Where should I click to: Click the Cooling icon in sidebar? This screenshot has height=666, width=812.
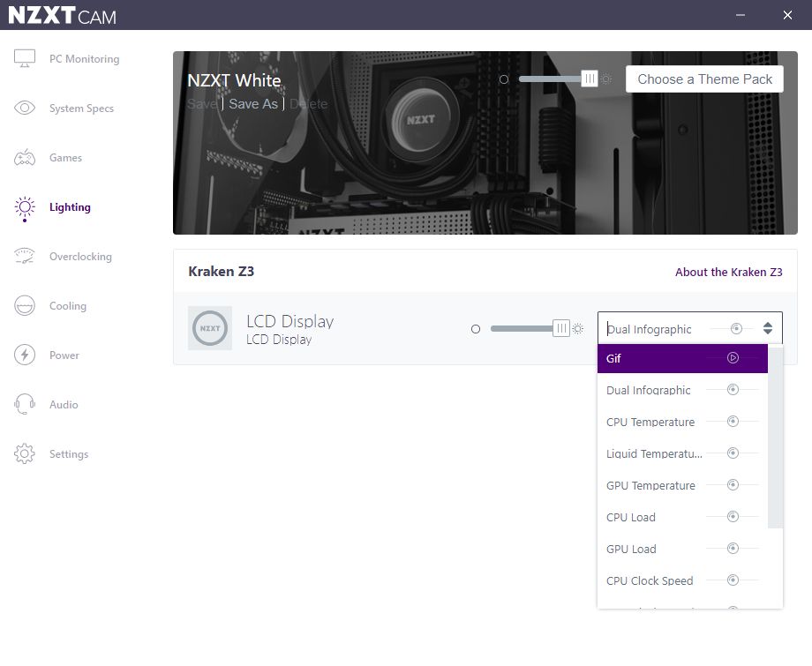click(x=25, y=305)
